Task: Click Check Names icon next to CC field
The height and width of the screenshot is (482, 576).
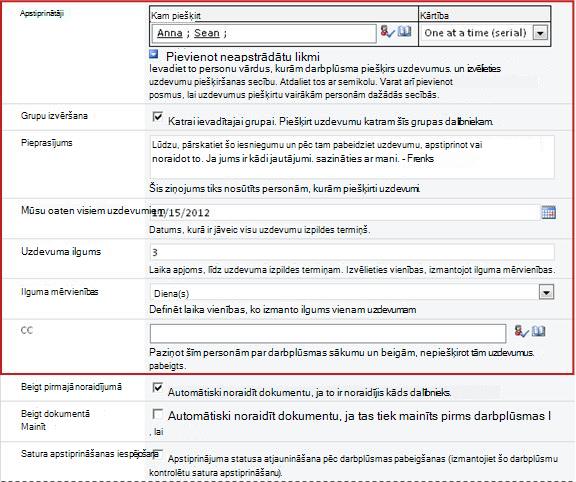Action: [x=521, y=331]
